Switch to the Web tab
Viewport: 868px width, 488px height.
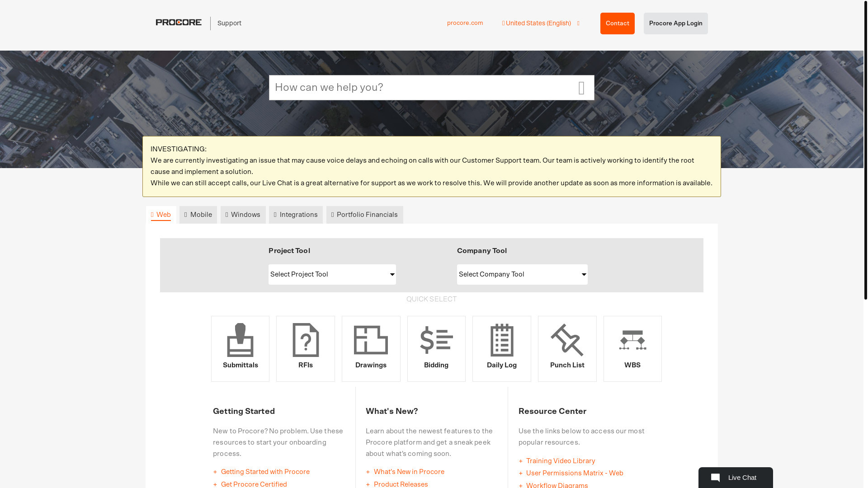[x=161, y=215]
